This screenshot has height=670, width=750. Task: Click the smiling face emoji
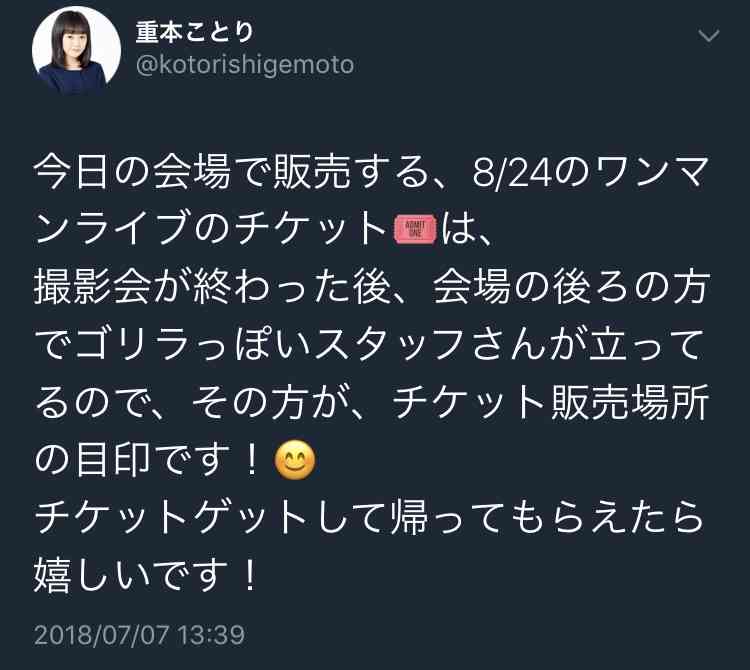(x=295, y=460)
